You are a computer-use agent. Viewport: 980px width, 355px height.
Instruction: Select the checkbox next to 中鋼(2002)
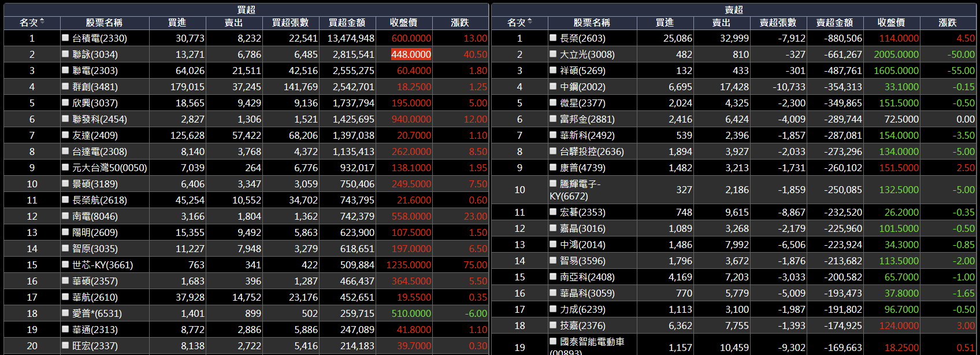553,86
